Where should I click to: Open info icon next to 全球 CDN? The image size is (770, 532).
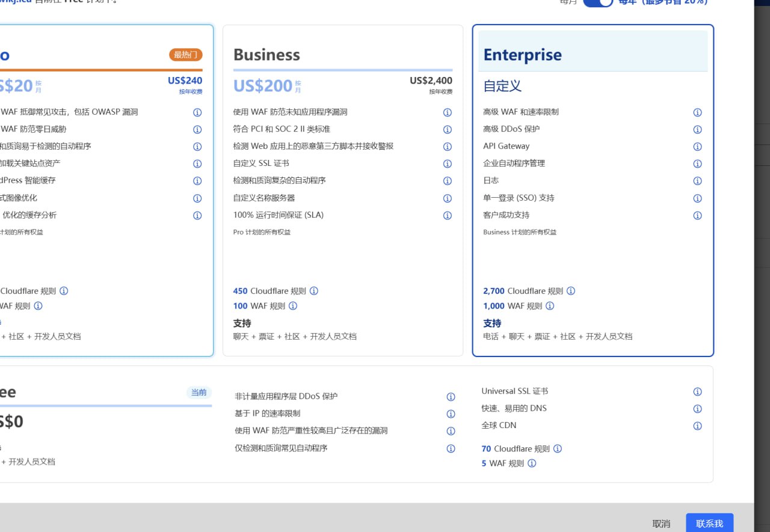point(697,426)
